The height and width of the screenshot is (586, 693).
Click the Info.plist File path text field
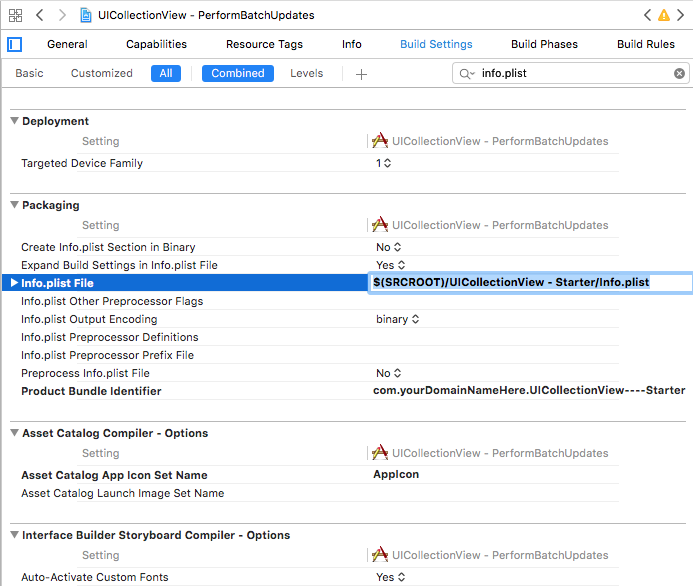coord(530,282)
